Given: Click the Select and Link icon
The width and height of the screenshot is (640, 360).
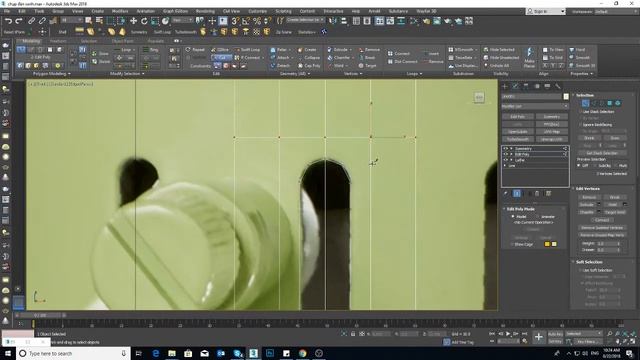Looking at the screenshot, I should click(31, 21).
